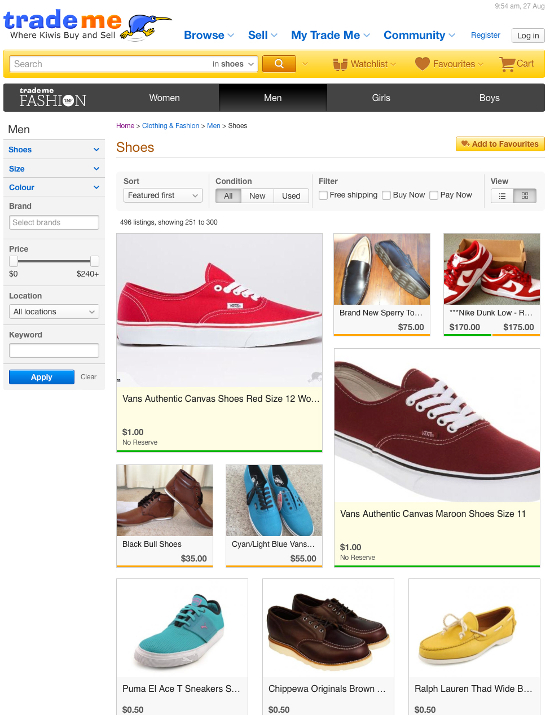Open the 'in shoes' search category dropdown
Image resolution: width=550 pixels, height=715 pixels.
point(233,64)
